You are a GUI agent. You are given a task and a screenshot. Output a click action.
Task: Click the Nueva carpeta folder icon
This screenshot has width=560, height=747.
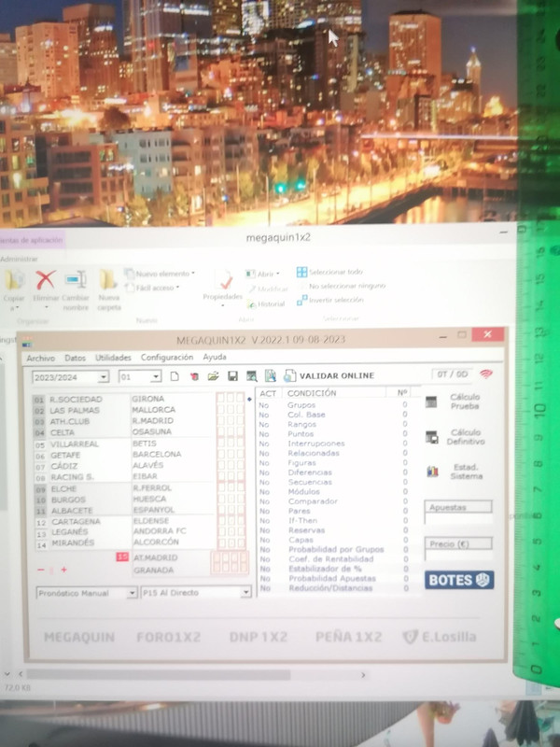click(x=108, y=279)
